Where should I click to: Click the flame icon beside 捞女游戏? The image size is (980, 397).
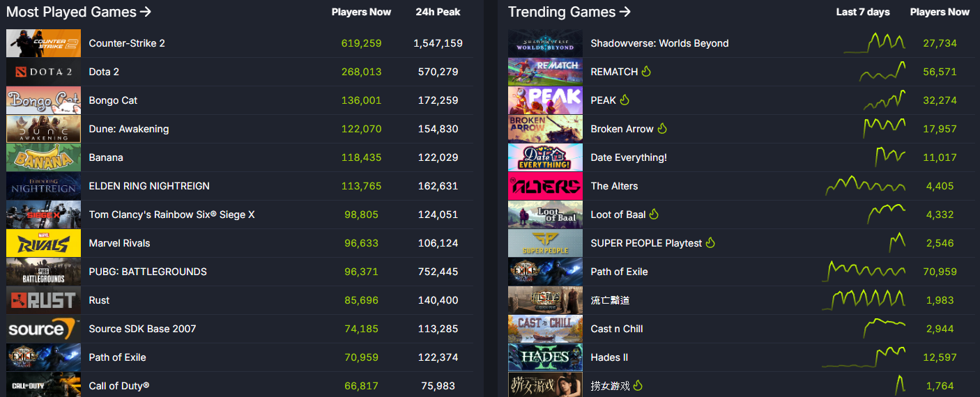[x=638, y=385]
